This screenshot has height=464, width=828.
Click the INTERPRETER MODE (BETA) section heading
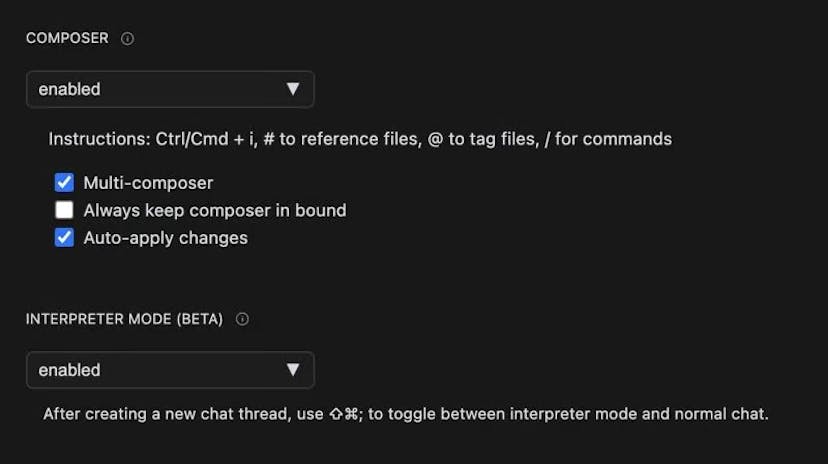coord(124,319)
